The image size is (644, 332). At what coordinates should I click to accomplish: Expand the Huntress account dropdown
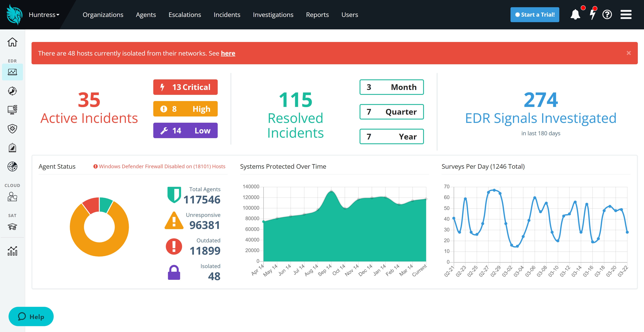(x=44, y=15)
